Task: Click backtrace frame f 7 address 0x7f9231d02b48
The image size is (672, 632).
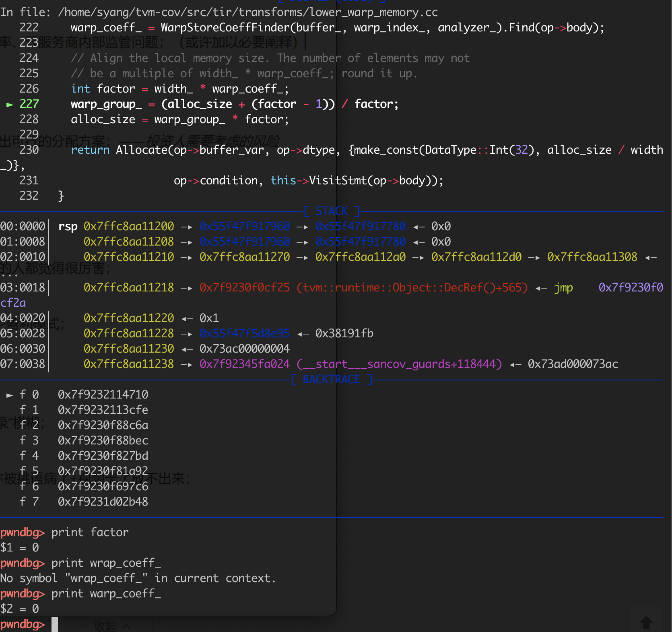Action: [103, 502]
